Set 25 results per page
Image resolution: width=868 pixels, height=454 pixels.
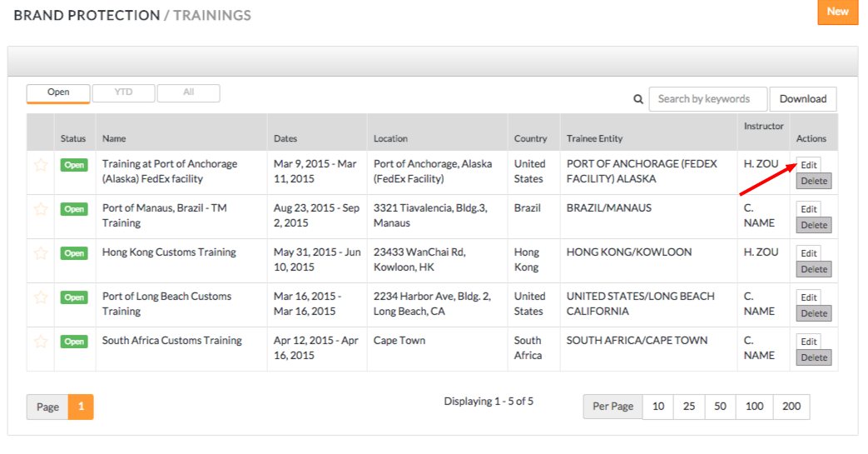[689, 407]
